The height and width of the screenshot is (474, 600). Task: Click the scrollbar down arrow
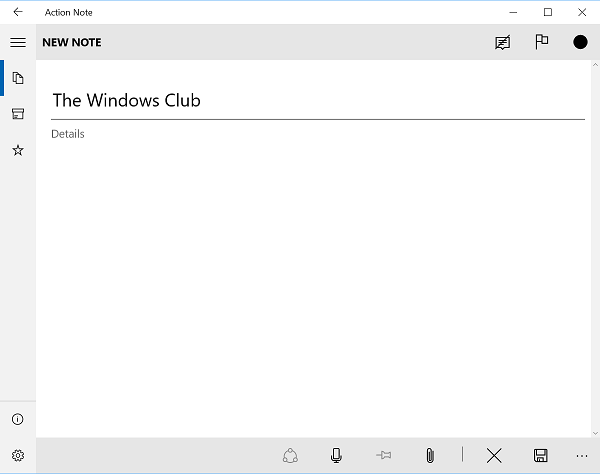(595, 433)
